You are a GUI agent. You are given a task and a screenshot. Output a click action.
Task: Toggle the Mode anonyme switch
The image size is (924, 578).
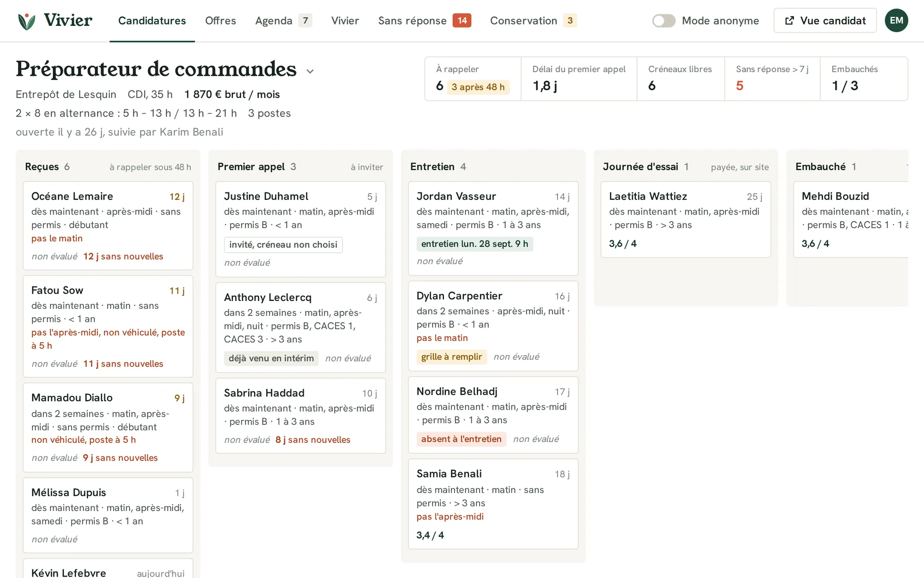click(663, 20)
